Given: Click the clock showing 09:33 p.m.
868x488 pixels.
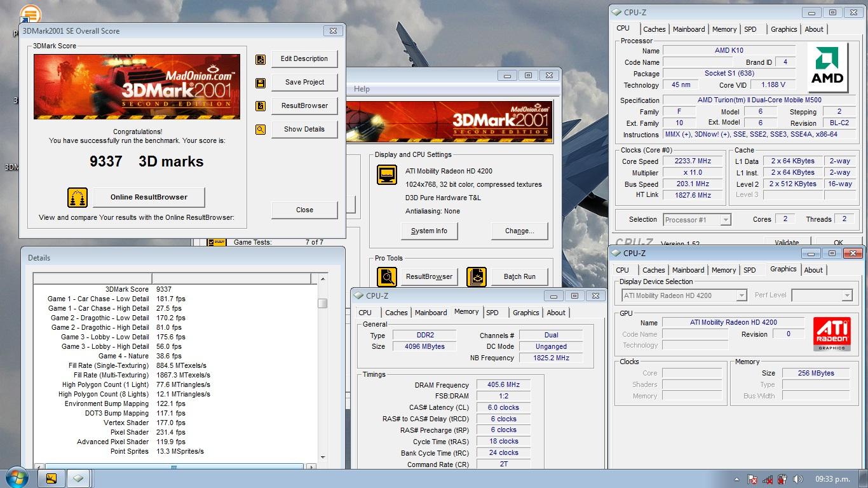Looking at the screenshot, I should tap(832, 479).
